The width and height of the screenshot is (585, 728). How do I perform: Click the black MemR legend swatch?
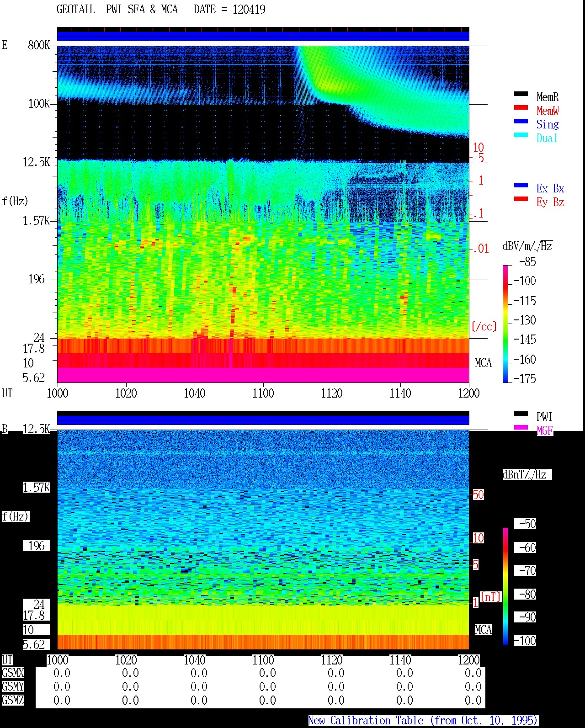521,94
